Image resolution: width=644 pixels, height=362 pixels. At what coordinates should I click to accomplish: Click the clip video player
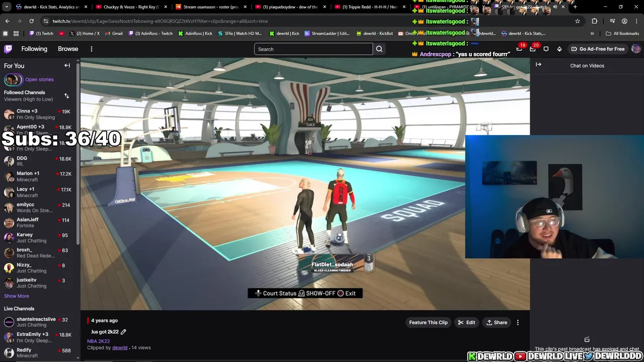pos(305,184)
